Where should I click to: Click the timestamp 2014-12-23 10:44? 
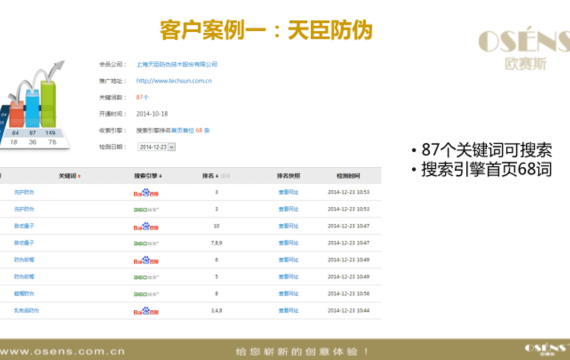click(348, 311)
